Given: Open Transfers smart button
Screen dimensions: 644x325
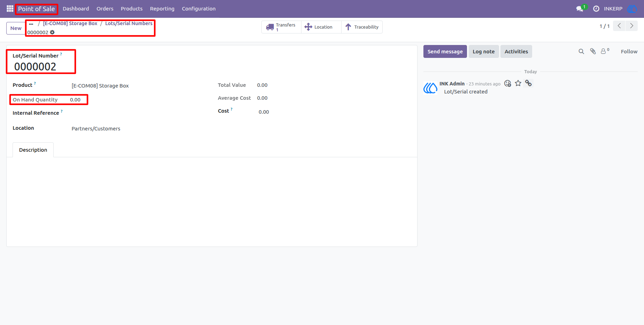Looking at the screenshot, I should (x=281, y=27).
